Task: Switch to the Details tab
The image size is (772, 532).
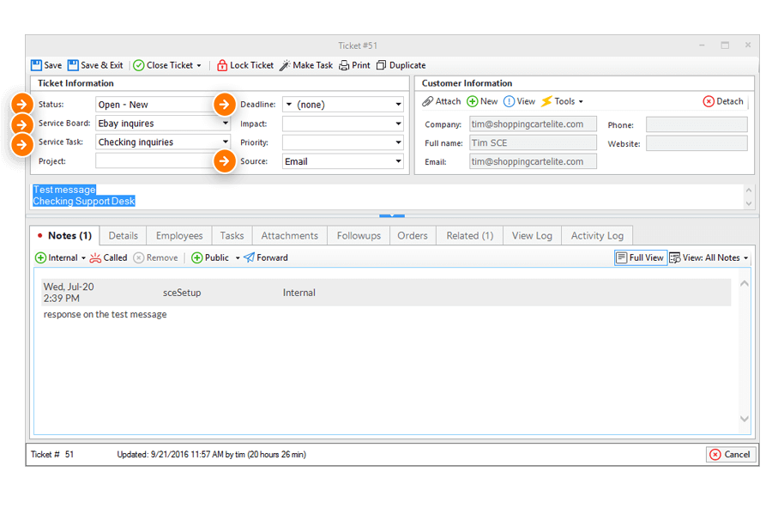Action: pos(123,235)
